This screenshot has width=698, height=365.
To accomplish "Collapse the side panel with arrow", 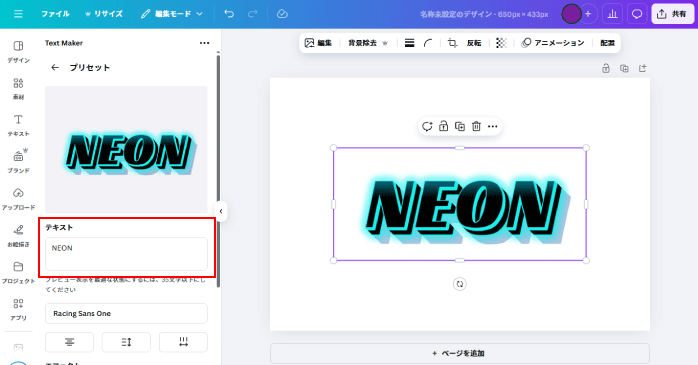I will (x=221, y=211).
